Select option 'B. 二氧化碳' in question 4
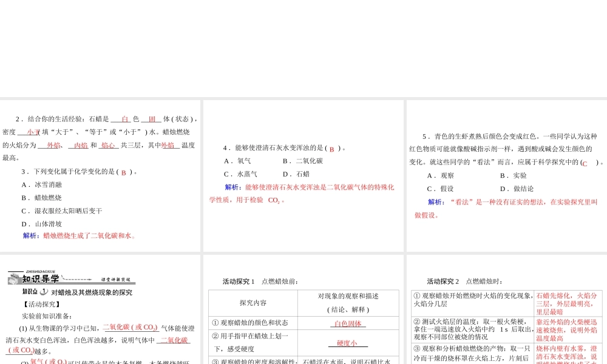Screen dimensions: 607x364 click(303, 161)
